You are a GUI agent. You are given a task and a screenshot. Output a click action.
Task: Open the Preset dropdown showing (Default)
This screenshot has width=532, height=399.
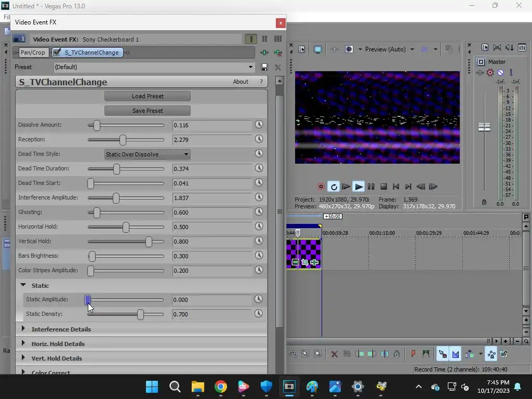250,67
